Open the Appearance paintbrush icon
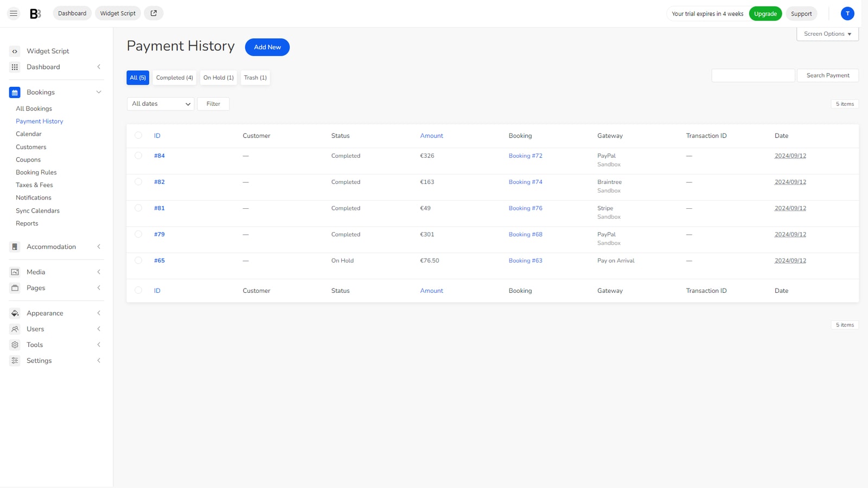The width and height of the screenshot is (868, 488). pyautogui.click(x=14, y=313)
